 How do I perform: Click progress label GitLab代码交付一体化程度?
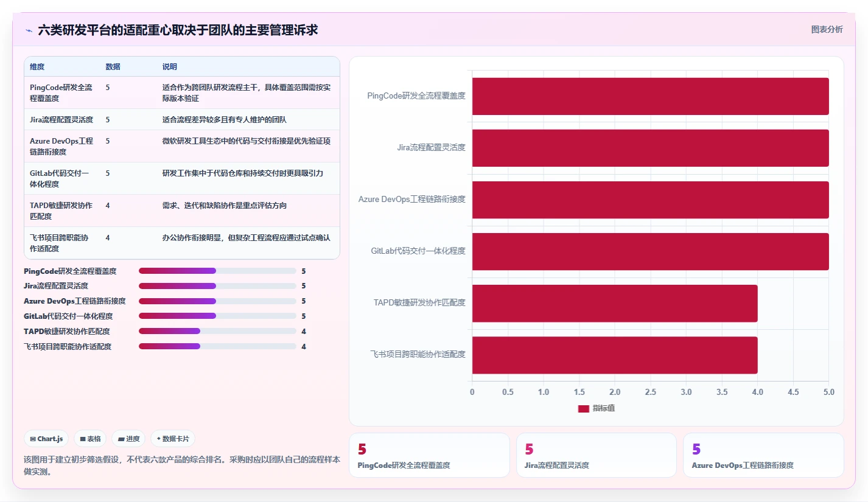[x=68, y=316]
